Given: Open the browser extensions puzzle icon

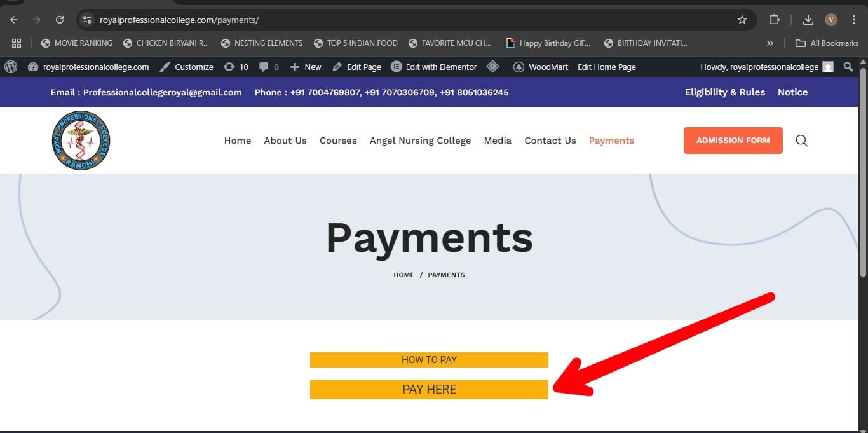Looking at the screenshot, I should point(774,20).
